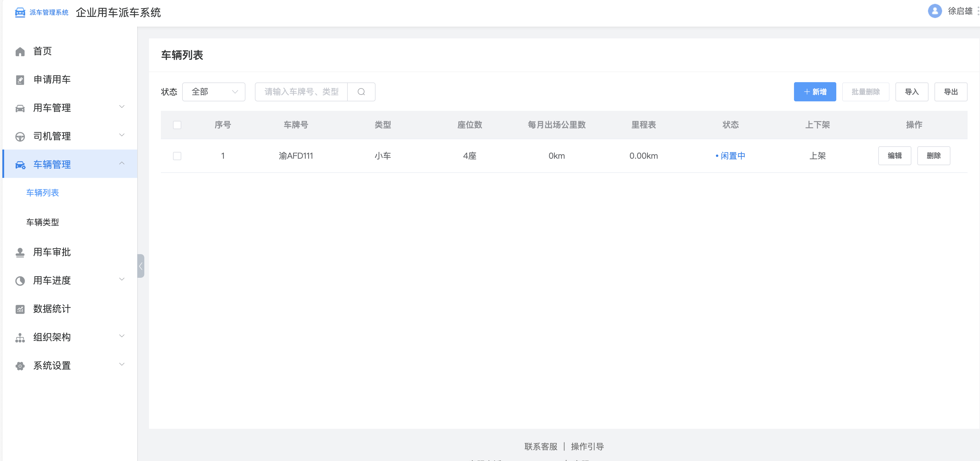Click the stamp icon beside 用车审批

20,252
